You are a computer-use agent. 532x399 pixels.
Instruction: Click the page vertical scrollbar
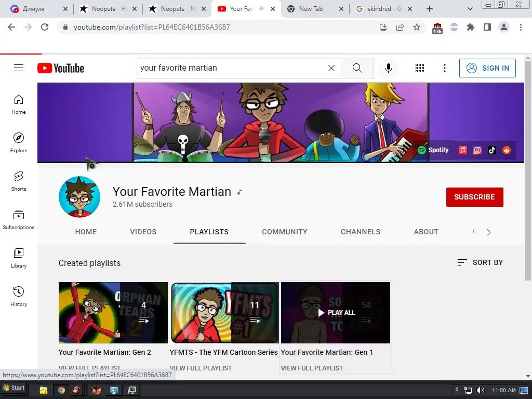click(x=528, y=170)
